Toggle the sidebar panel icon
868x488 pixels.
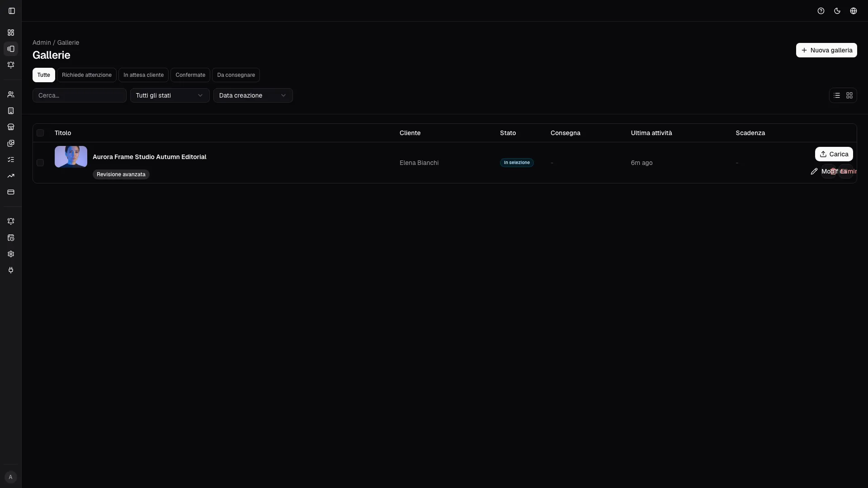tap(12, 11)
